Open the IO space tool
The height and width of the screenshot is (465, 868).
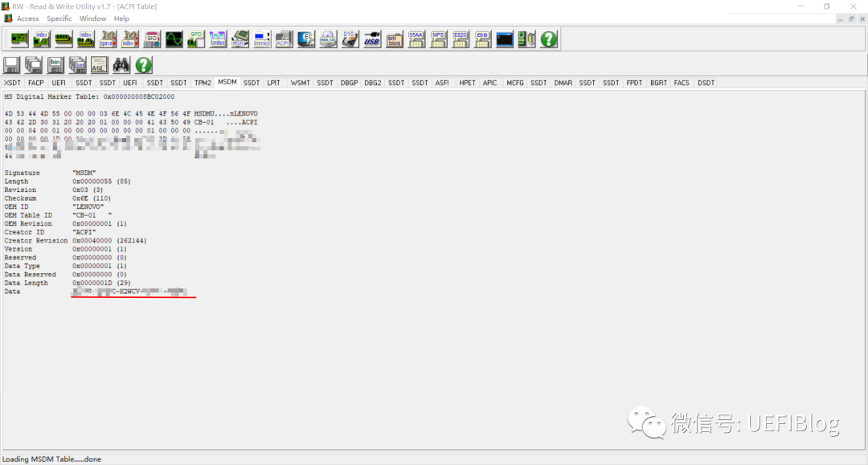pyautogui.click(x=108, y=39)
